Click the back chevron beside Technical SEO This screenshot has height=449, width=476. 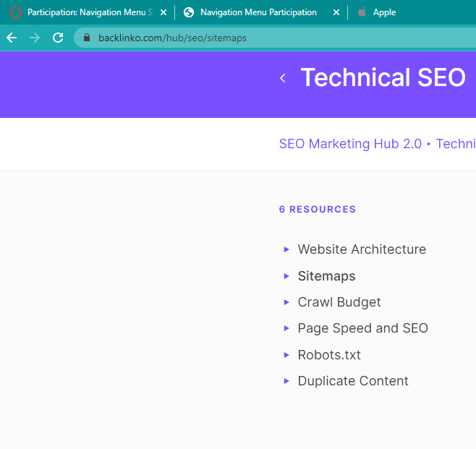coord(283,78)
